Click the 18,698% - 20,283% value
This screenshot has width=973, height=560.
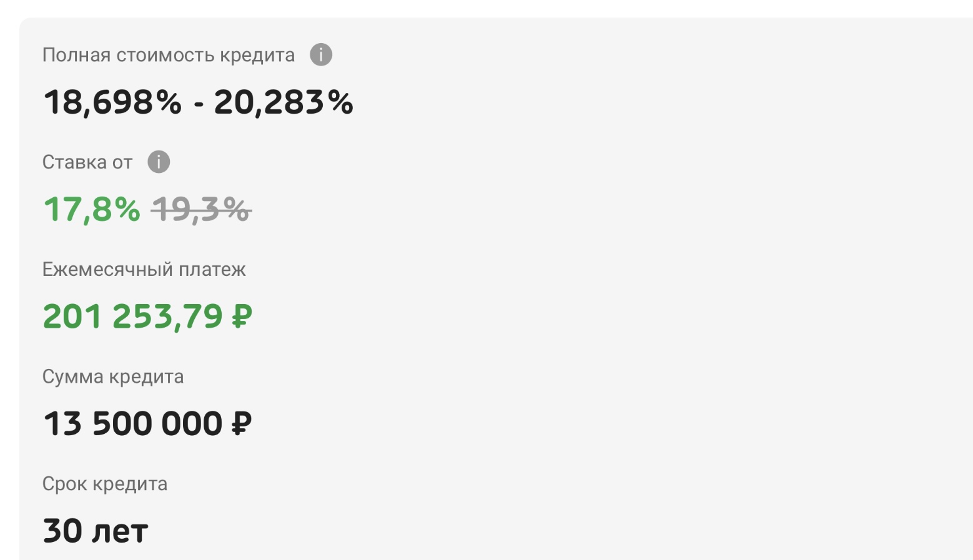199,102
